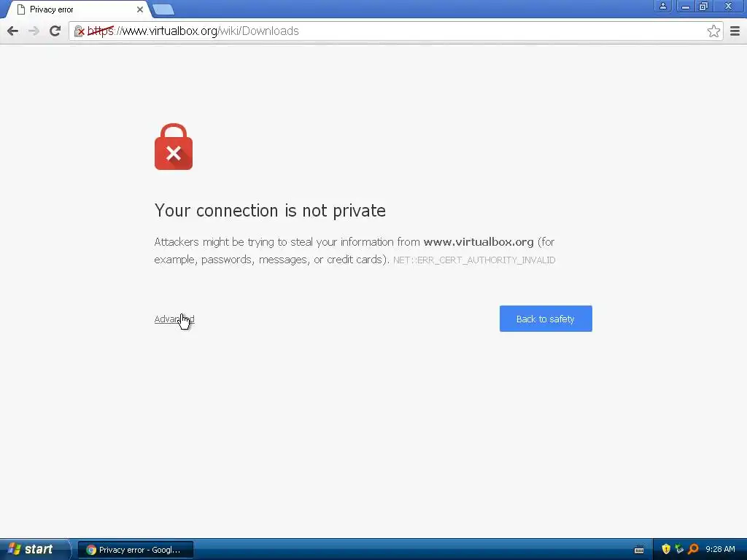This screenshot has height=560, width=747.
Task: Click the Back to safety button
Action: 546,319
